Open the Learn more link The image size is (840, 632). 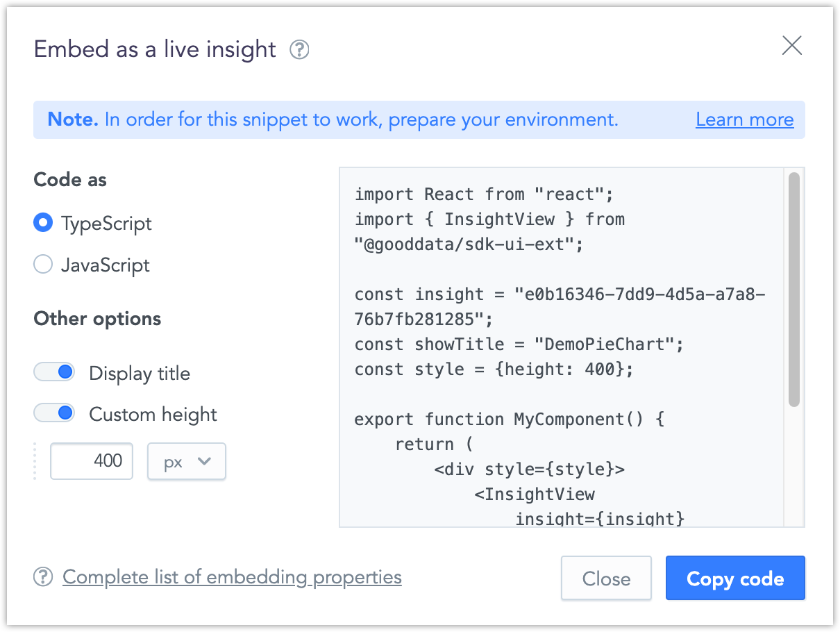pyautogui.click(x=745, y=119)
